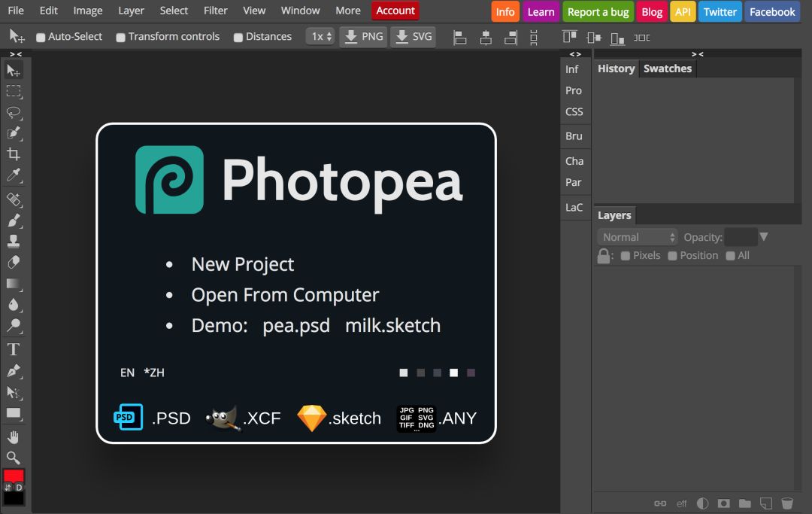The height and width of the screenshot is (514, 812).
Task: Open the Window menu
Action: click(x=300, y=11)
